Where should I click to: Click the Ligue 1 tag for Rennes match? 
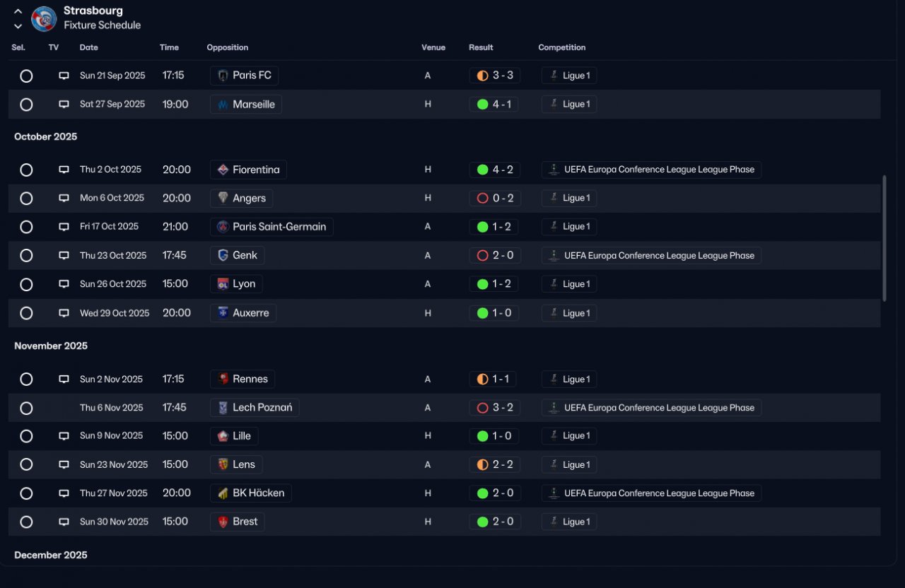(x=569, y=380)
